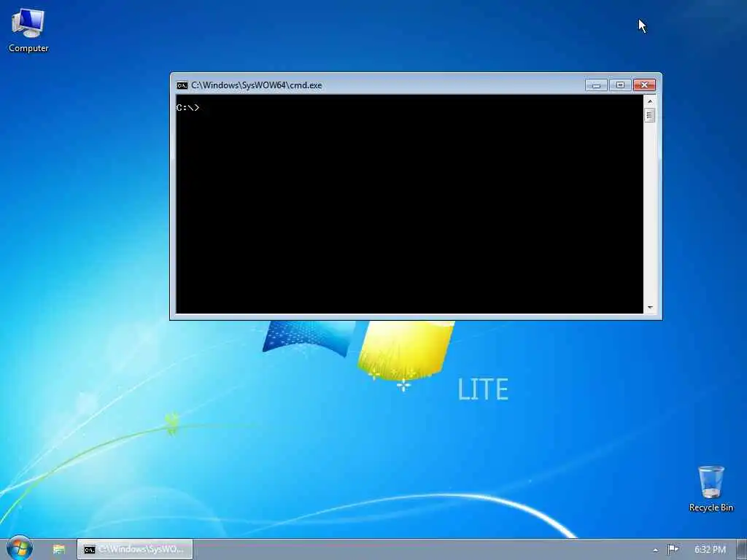Open the Action Center flag icon
Image resolution: width=747 pixels, height=560 pixels.
tap(673, 550)
